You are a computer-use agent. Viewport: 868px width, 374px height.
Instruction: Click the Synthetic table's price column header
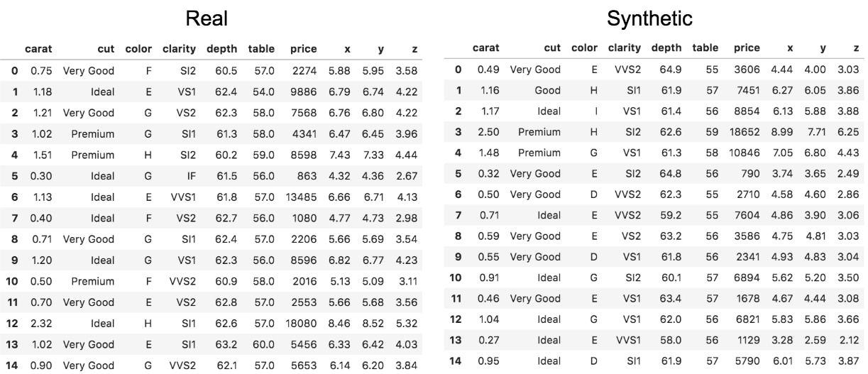pos(745,48)
